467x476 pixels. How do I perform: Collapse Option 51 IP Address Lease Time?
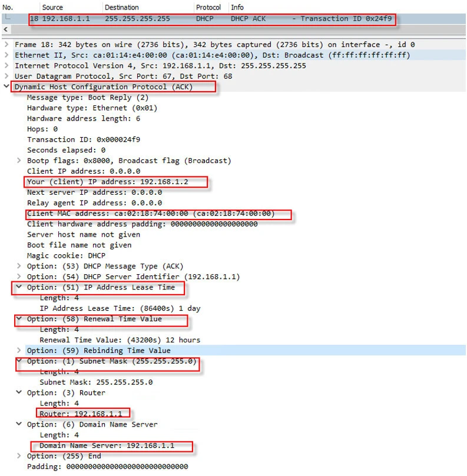pyautogui.click(x=19, y=287)
